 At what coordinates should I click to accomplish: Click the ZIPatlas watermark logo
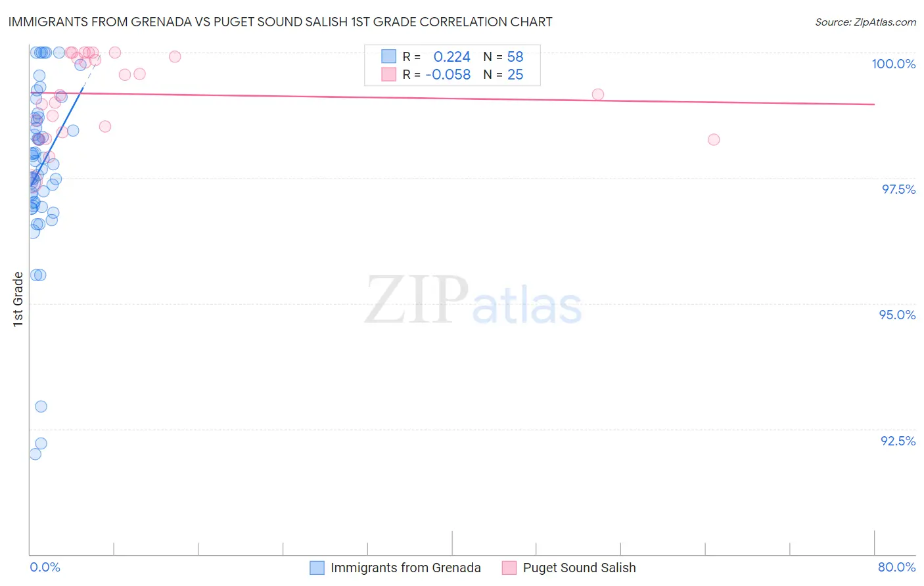[x=473, y=300]
